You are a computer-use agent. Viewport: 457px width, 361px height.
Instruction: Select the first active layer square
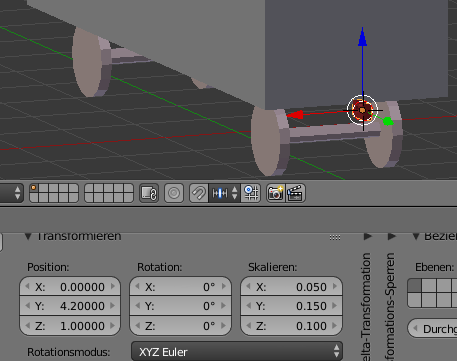coord(34,188)
